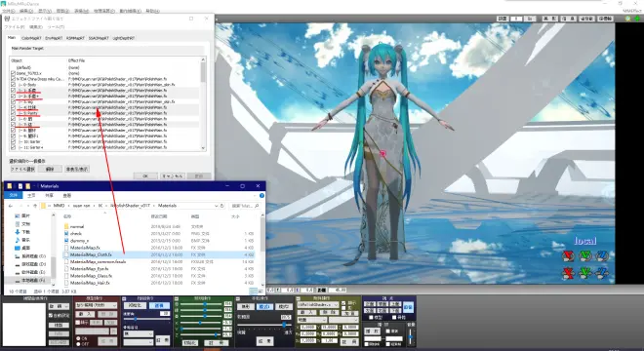Click the red X-axis rotate handle icon
Image resolution: width=644 pixels, height=351 pixels.
click(568, 256)
